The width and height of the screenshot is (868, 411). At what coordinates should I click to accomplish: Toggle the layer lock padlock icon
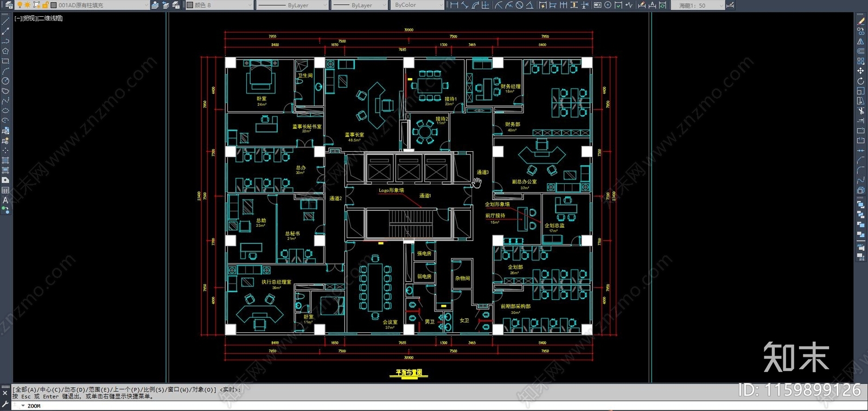click(45, 5)
